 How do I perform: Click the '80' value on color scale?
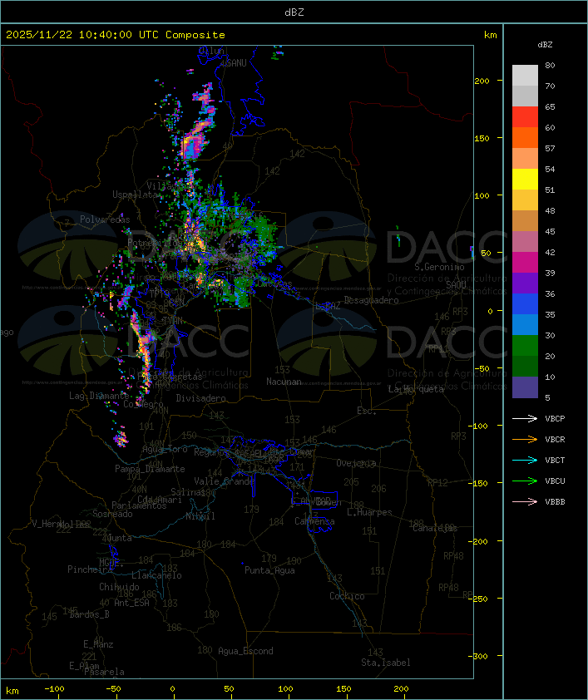550,65
